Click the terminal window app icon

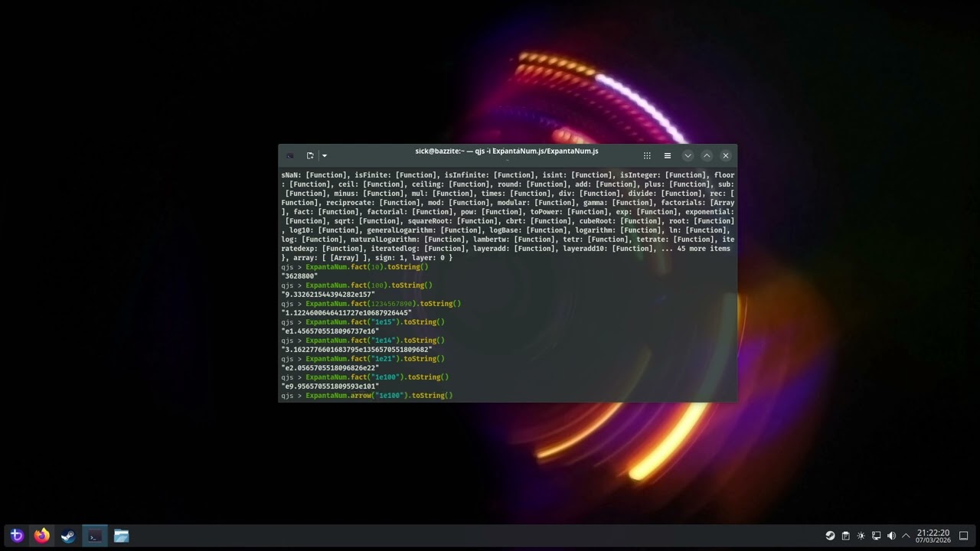pyautogui.click(x=290, y=155)
